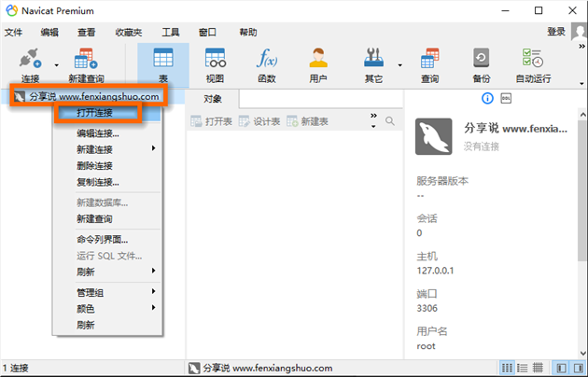Click the 其它 tools icon
This screenshot has height=377, width=588.
(x=373, y=59)
